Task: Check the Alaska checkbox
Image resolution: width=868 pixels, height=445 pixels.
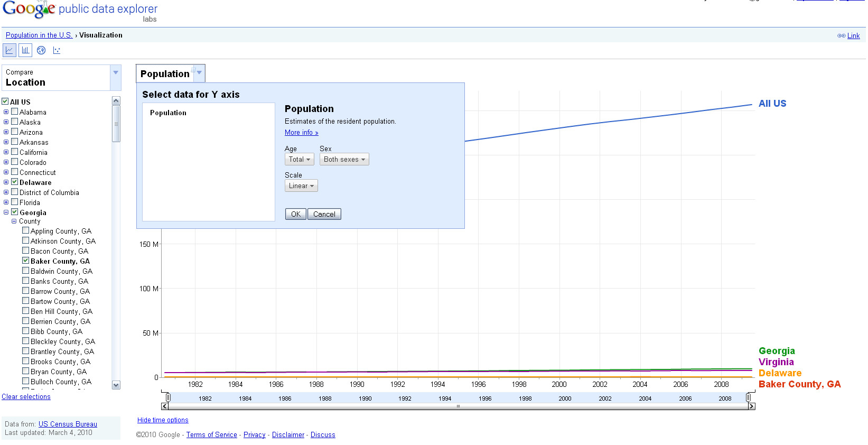Action: (x=15, y=122)
